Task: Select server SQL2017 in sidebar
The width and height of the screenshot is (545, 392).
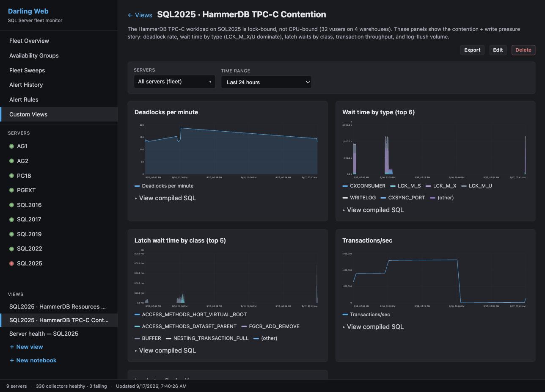Action: click(59, 219)
